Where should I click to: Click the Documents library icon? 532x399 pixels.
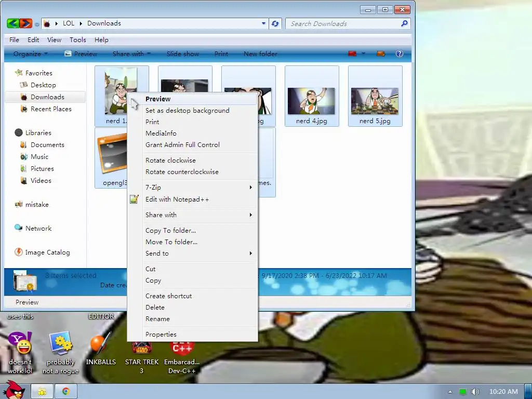(x=24, y=144)
